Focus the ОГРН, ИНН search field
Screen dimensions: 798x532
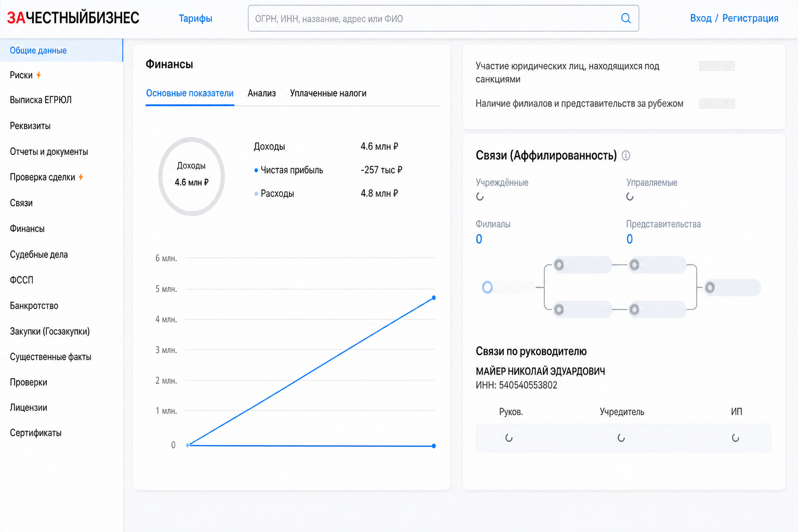click(443, 18)
